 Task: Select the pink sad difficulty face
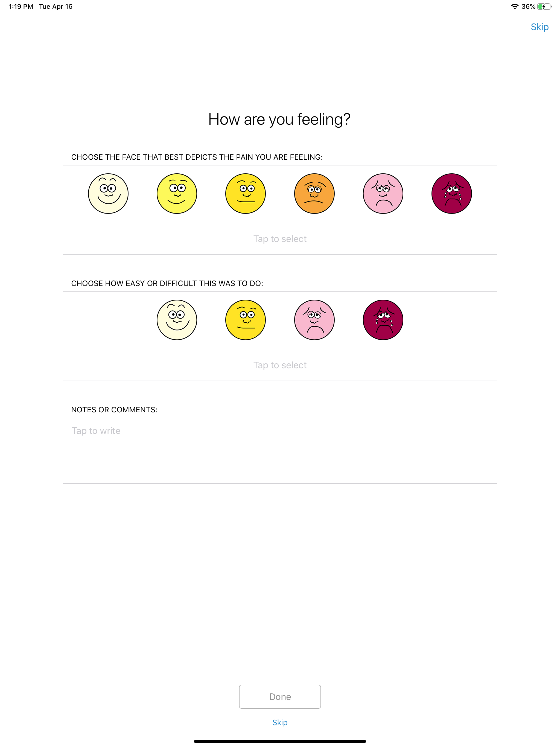[314, 320]
